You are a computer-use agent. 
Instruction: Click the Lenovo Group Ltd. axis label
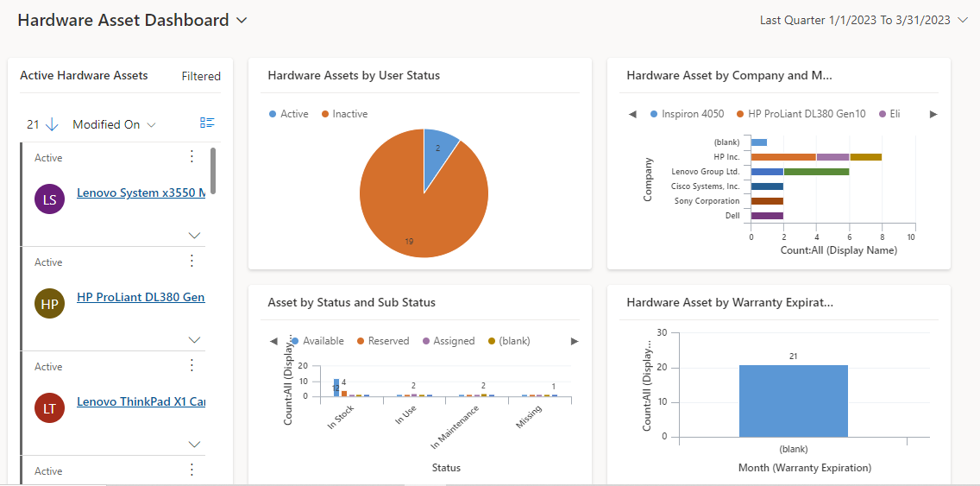706,172
